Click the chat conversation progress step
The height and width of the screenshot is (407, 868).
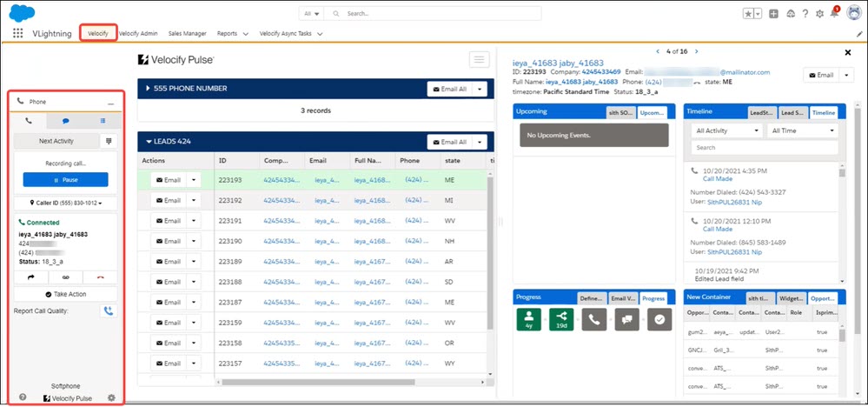tap(627, 319)
